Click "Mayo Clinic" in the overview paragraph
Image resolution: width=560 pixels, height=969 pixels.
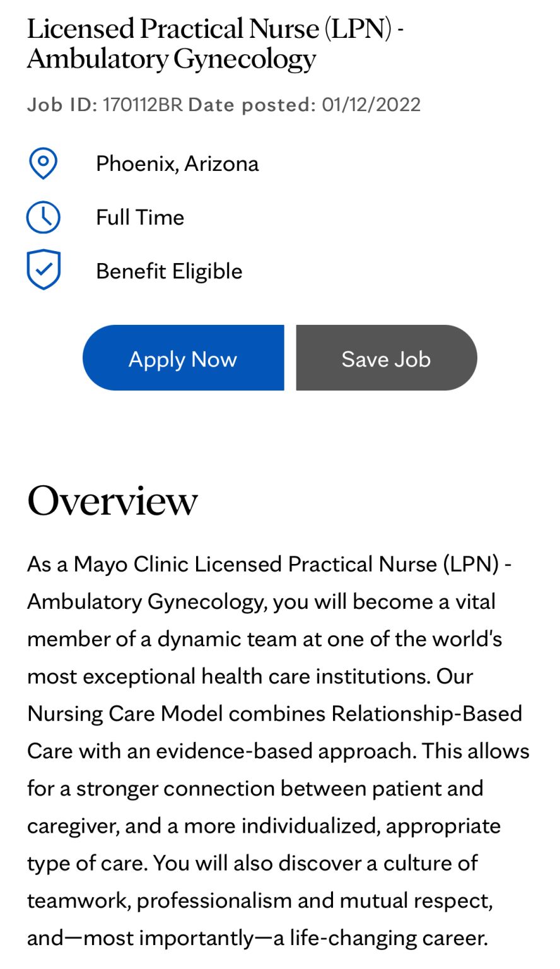tap(131, 564)
